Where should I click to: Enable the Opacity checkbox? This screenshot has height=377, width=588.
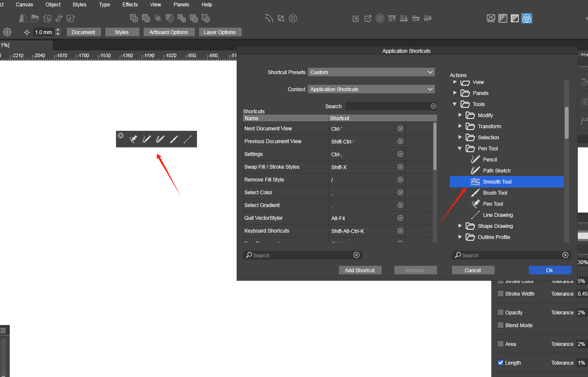(501, 312)
